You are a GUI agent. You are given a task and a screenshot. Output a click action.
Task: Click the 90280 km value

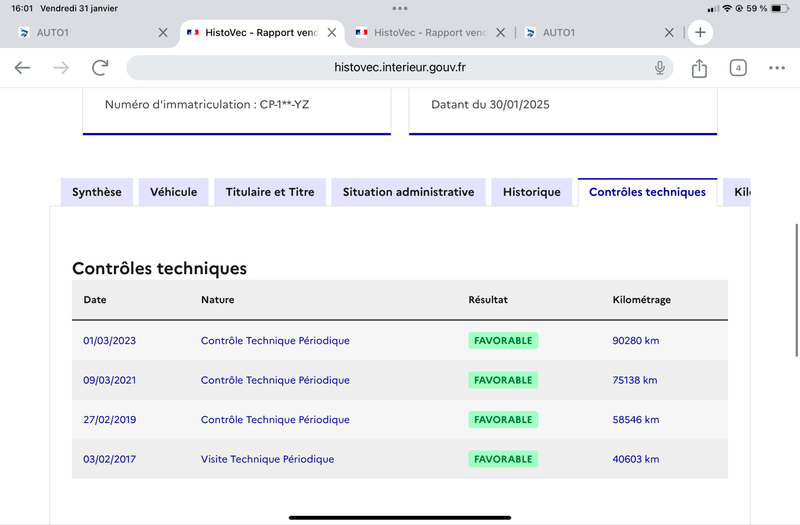point(636,340)
